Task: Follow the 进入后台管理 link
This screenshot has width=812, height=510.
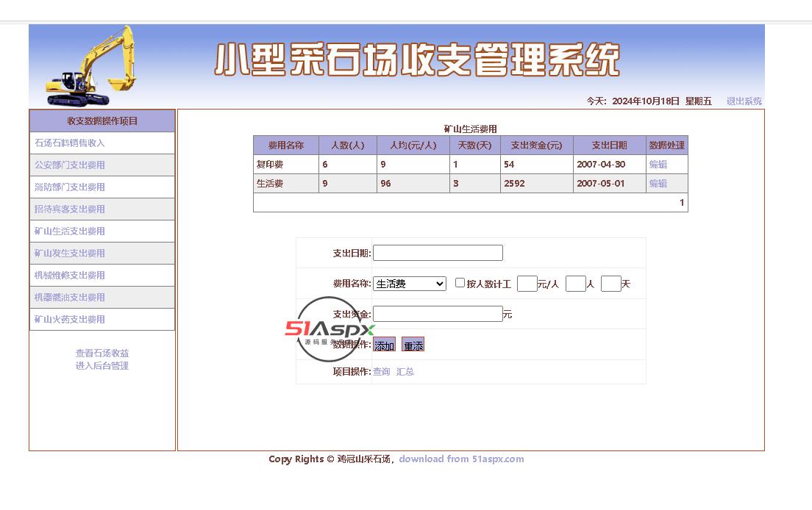Action: click(x=102, y=366)
